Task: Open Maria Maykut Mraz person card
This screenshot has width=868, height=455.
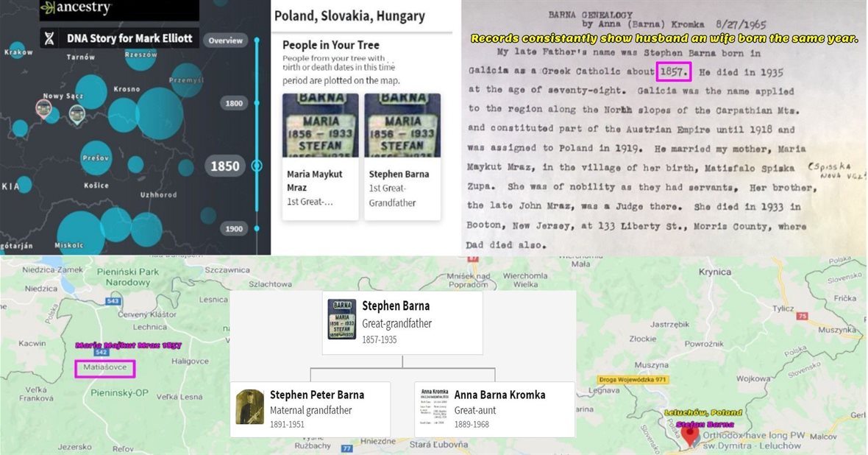Action: (x=320, y=157)
